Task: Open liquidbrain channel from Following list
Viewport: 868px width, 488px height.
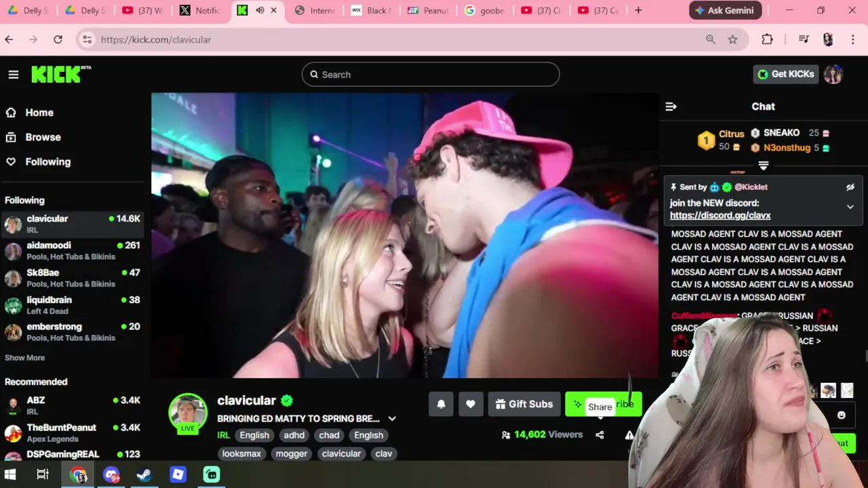Action: 72,305
